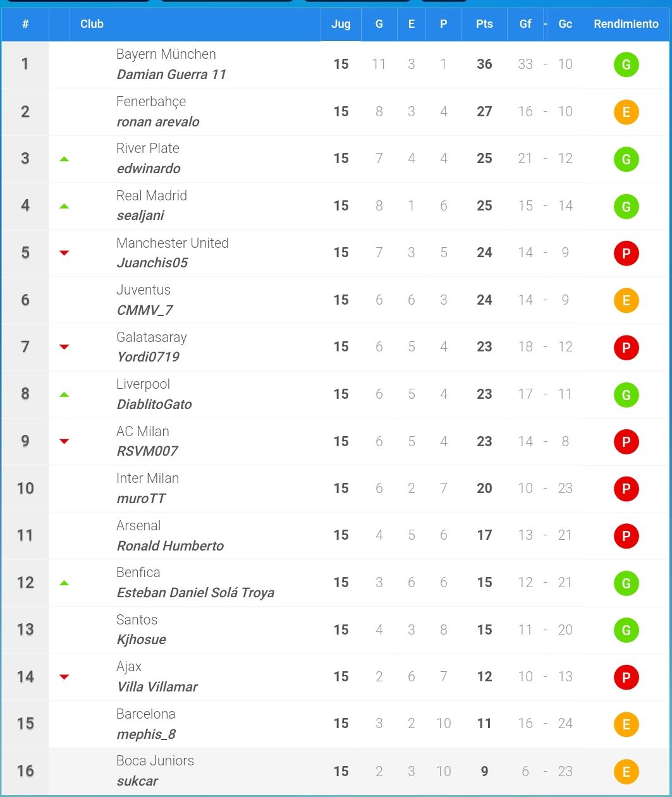Click the red down arrow beside Ajax
Screen dimensions: 672x797
point(64,677)
